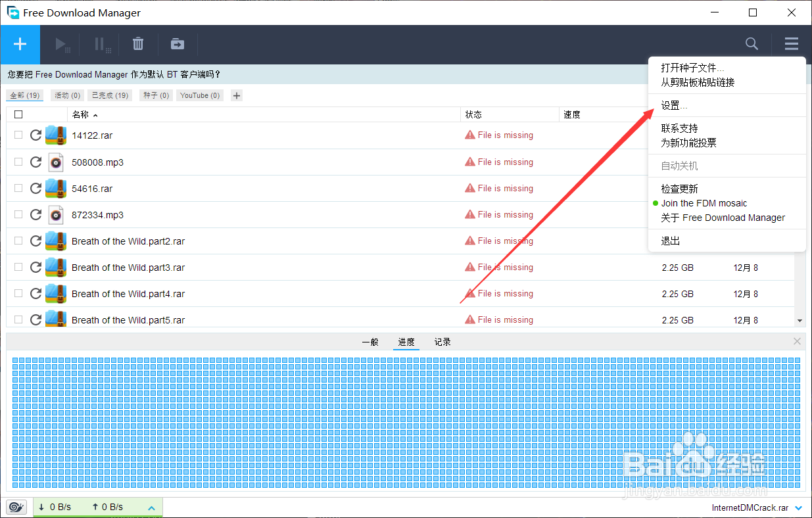Check the box for Breath of the Wild.part2.rar
The image size is (812, 518).
pyautogui.click(x=18, y=241)
